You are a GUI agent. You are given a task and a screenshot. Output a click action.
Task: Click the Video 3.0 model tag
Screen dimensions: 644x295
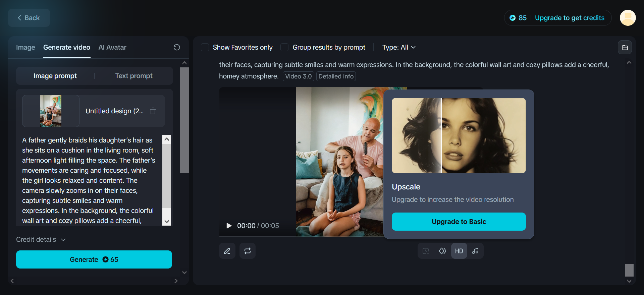coord(299,76)
